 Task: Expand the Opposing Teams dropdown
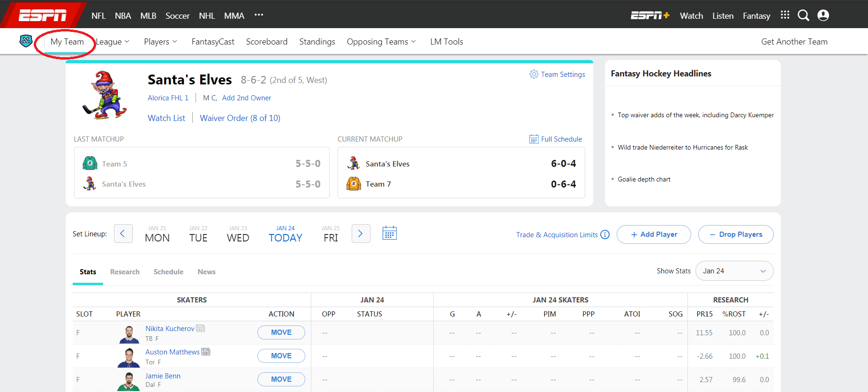[x=382, y=42]
